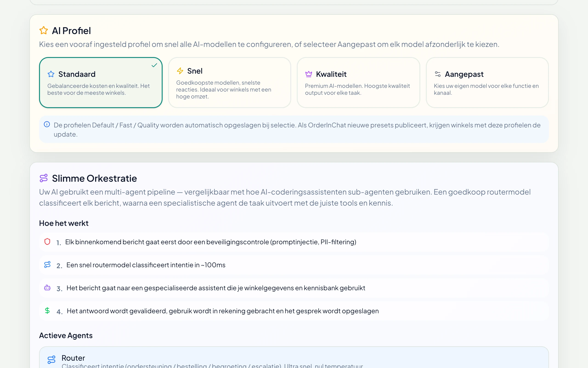Click the route icon beside Slimme Orkestratie
Screen dimensions: 588x368
[43, 178]
